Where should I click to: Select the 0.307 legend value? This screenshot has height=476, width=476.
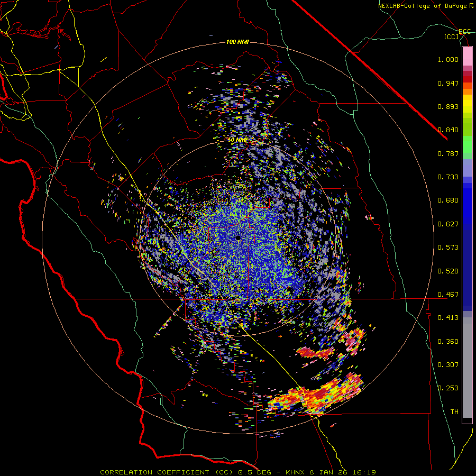pyautogui.click(x=448, y=365)
